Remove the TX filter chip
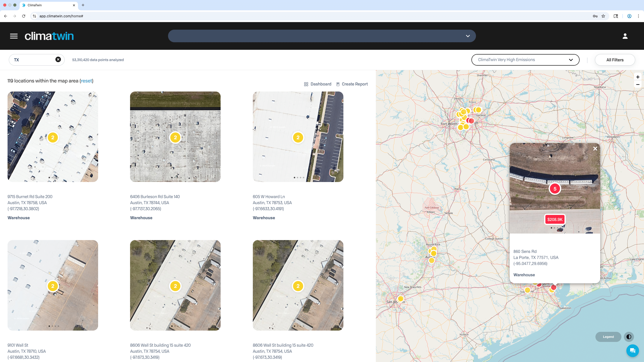The height and width of the screenshot is (362, 644). click(x=58, y=59)
